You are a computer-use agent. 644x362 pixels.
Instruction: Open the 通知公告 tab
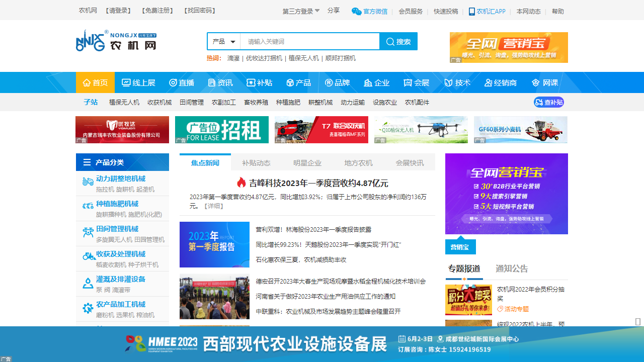[x=512, y=268]
